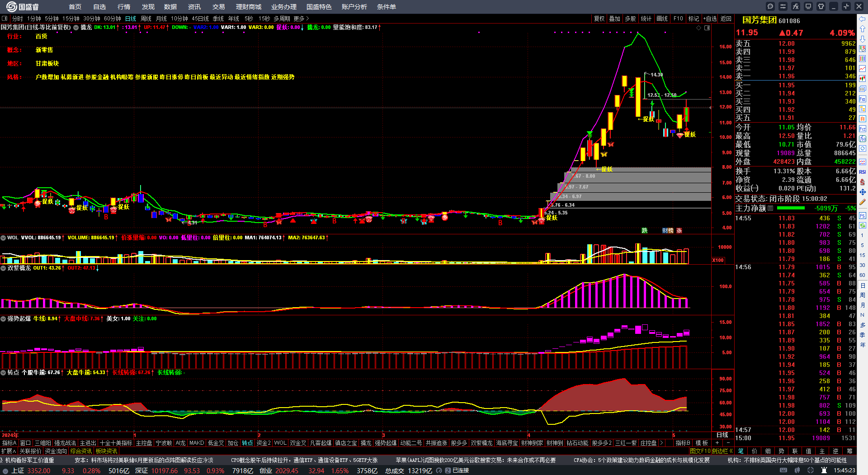868x475 pixels.
Task: Click the f(x) function sidebar icon
Action: (x=863, y=139)
